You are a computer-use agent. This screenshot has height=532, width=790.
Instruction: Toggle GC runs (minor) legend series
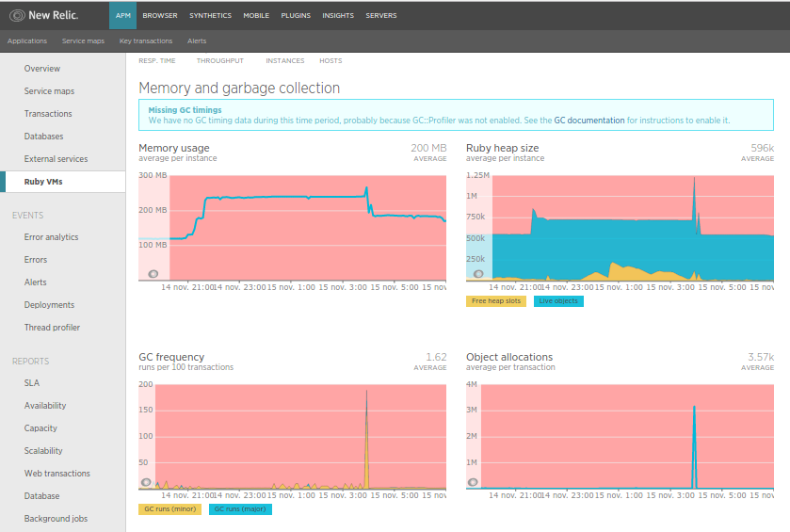pos(169,509)
